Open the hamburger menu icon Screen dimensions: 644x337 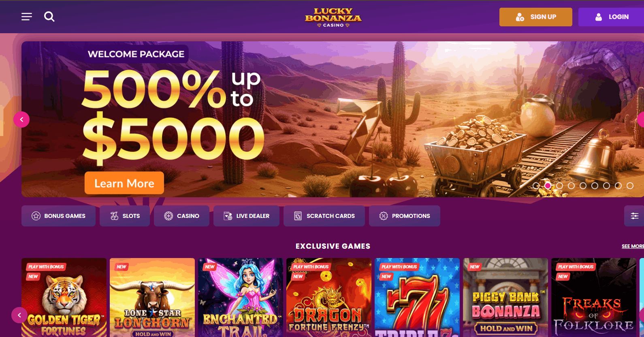[27, 17]
